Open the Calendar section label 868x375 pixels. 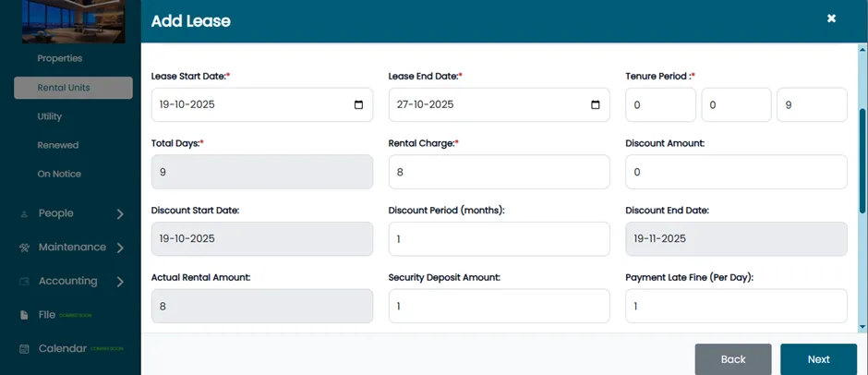tap(63, 348)
